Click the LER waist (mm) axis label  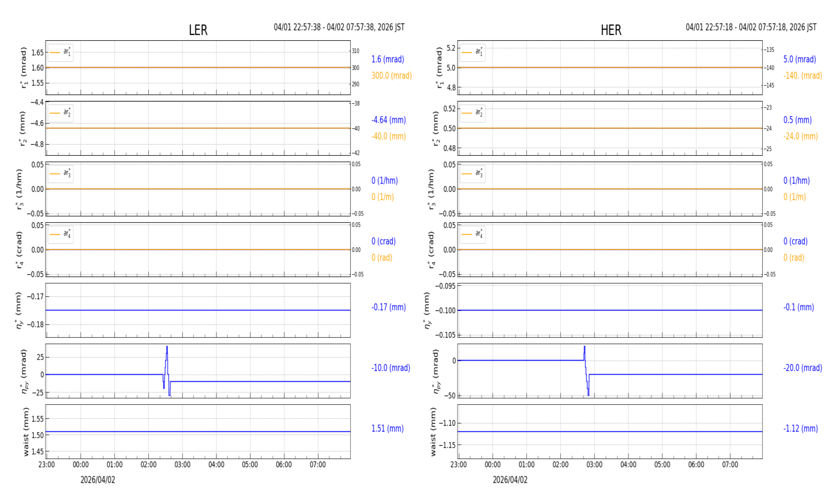[x=25, y=432]
